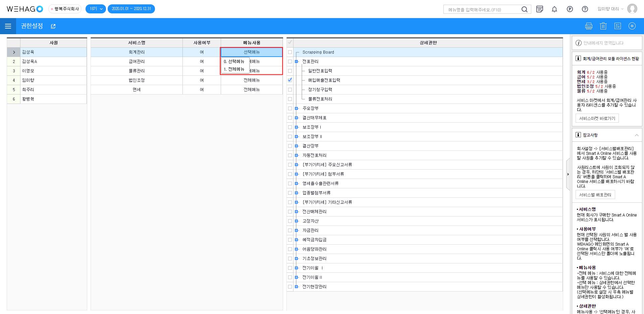This screenshot has width=644, height=314.
Task: Click the notification bell icon
Action: (554, 9)
